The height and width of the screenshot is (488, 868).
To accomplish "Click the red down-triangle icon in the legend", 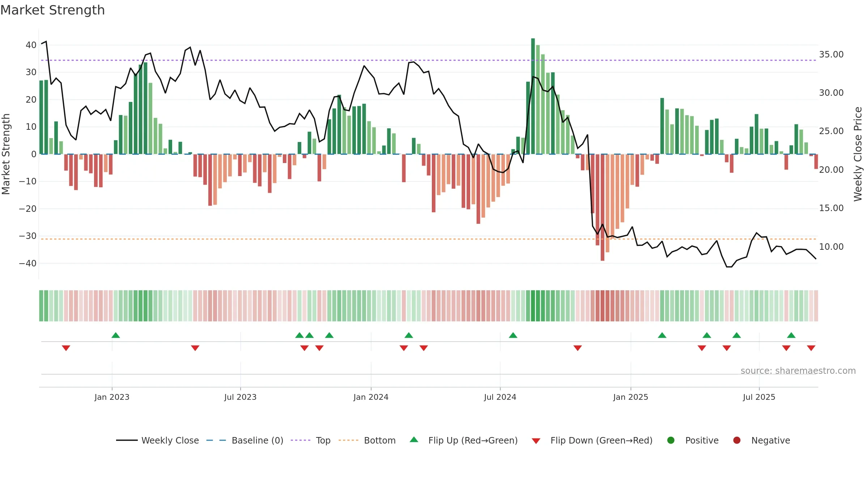I will (x=536, y=441).
